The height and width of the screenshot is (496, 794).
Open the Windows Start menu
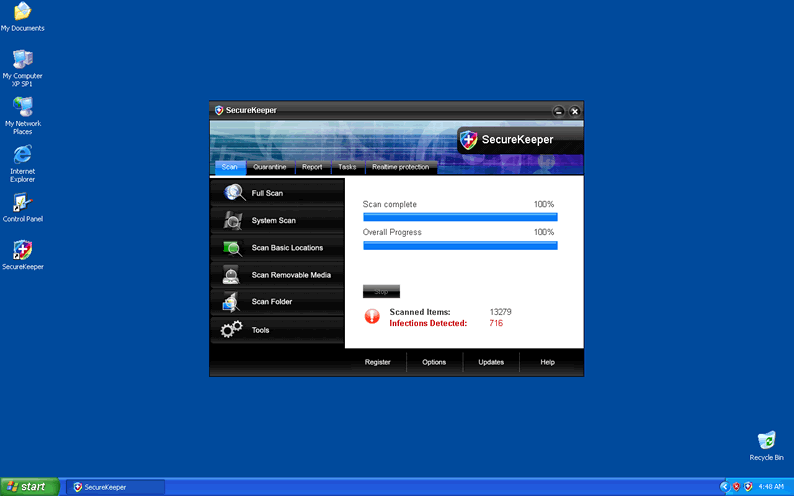point(28,487)
